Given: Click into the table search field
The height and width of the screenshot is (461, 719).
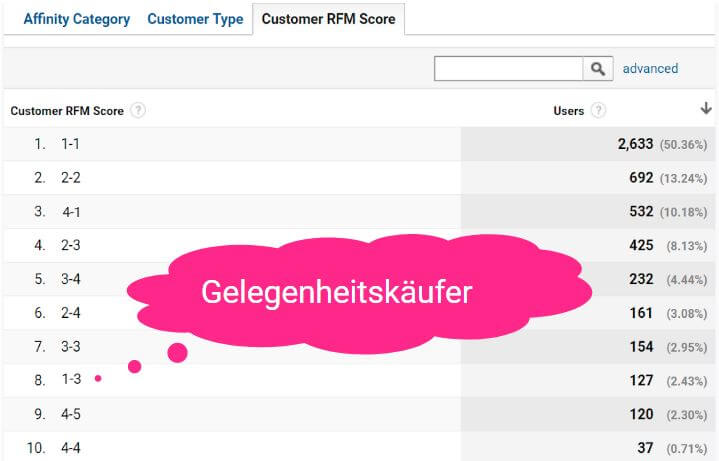Looking at the screenshot, I should click(x=508, y=69).
